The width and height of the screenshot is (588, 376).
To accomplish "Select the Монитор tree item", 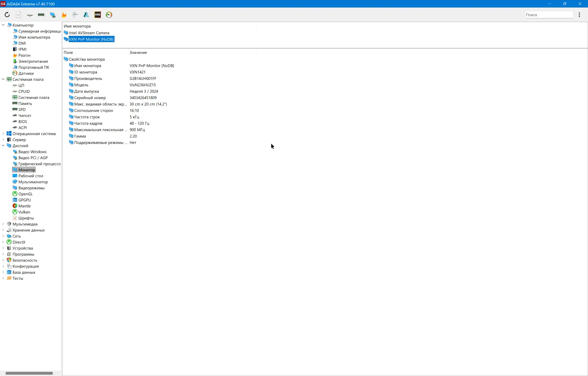I will pos(27,170).
